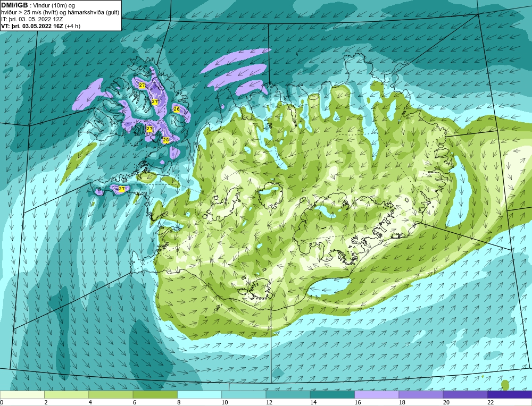Click the scale number 12

269,402
